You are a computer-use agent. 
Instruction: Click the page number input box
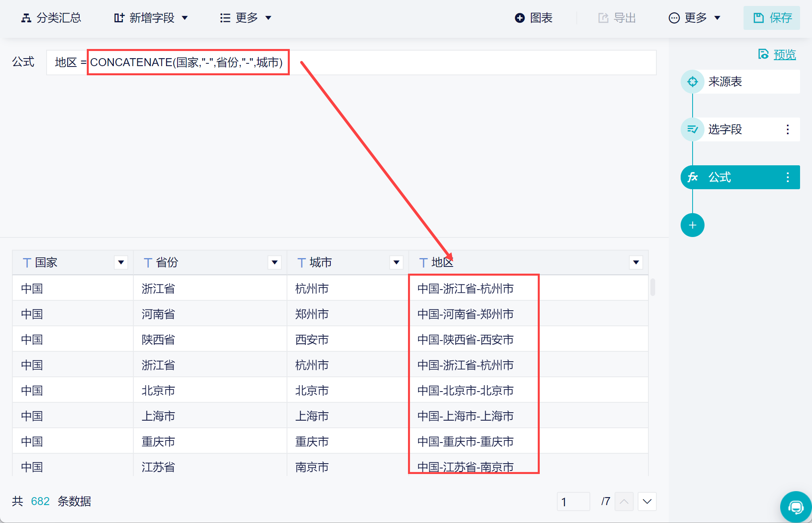573,501
